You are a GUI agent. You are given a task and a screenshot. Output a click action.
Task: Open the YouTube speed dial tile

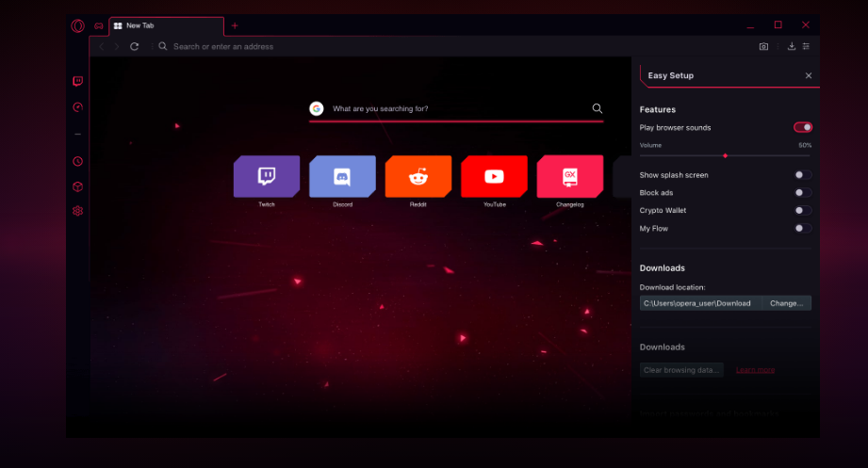(495, 176)
